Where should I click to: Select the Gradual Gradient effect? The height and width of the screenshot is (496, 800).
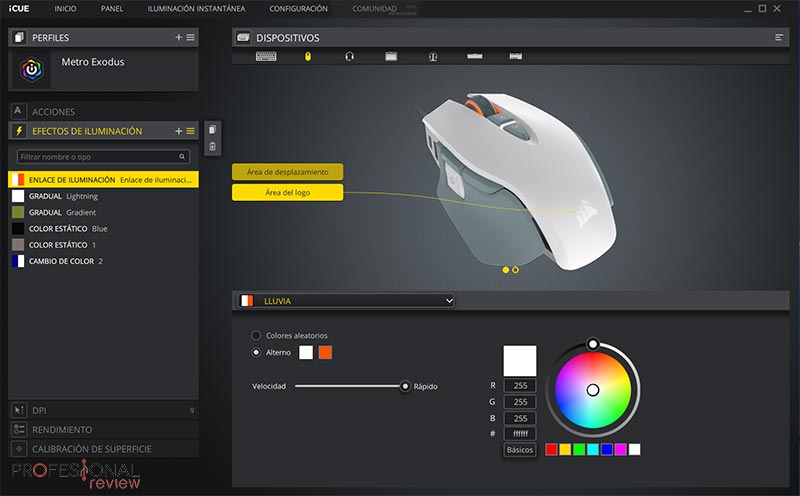(104, 212)
